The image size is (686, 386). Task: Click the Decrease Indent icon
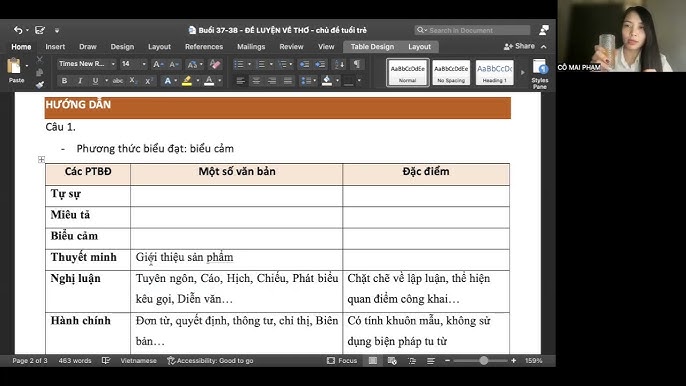[304, 64]
